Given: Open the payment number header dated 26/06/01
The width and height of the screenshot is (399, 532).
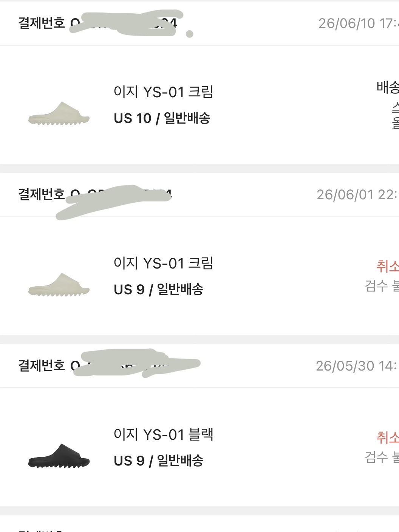Looking at the screenshot, I should coord(199,194).
